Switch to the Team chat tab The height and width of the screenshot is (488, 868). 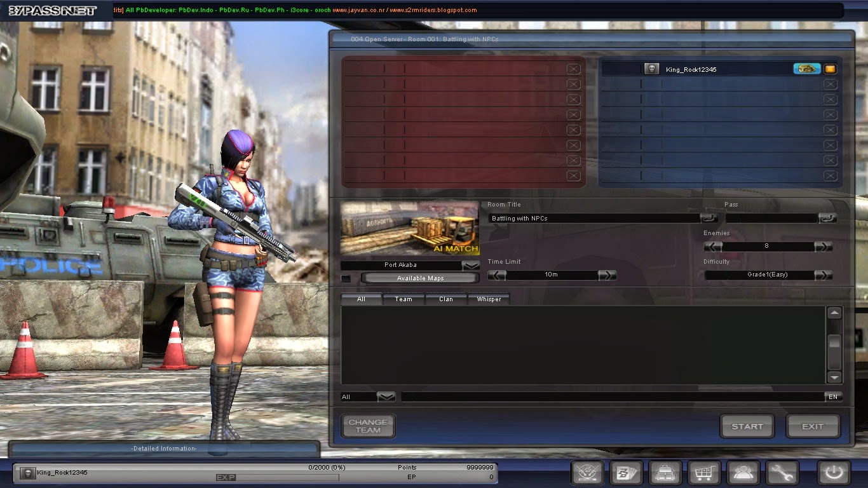click(x=403, y=299)
